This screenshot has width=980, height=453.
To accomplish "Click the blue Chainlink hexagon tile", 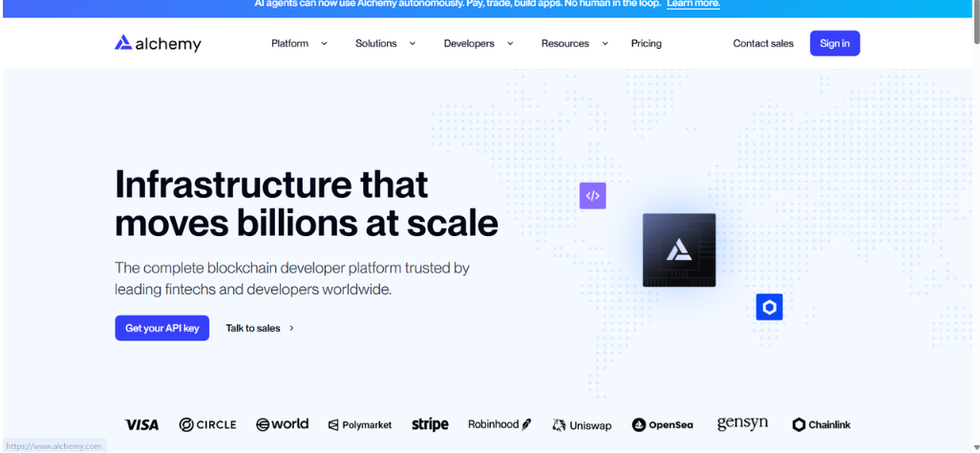I will coord(769,307).
